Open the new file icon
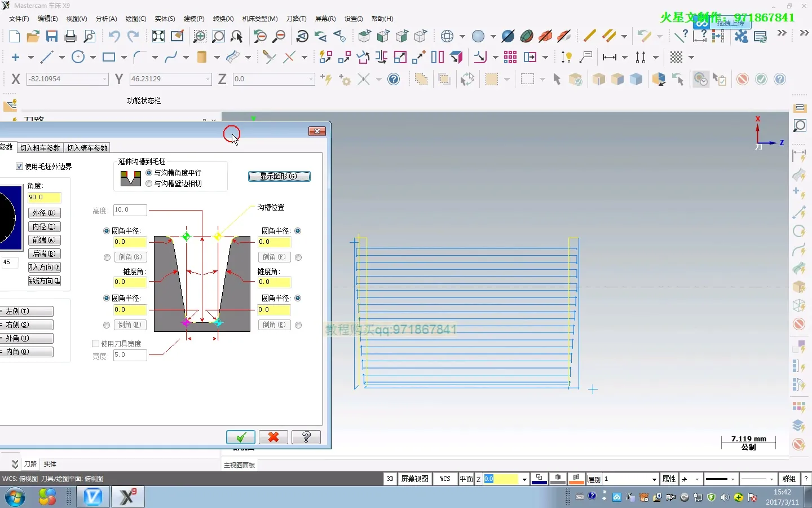The height and width of the screenshot is (508, 812). coord(15,37)
